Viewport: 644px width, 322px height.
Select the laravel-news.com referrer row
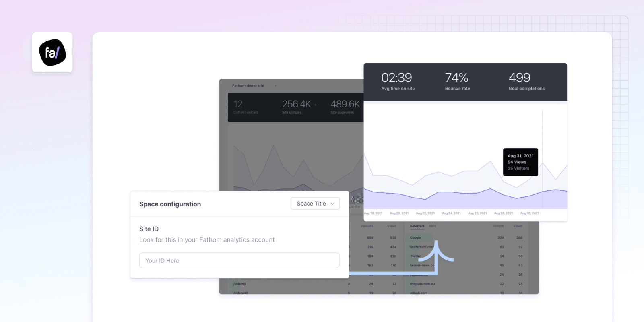(x=466, y=266)
